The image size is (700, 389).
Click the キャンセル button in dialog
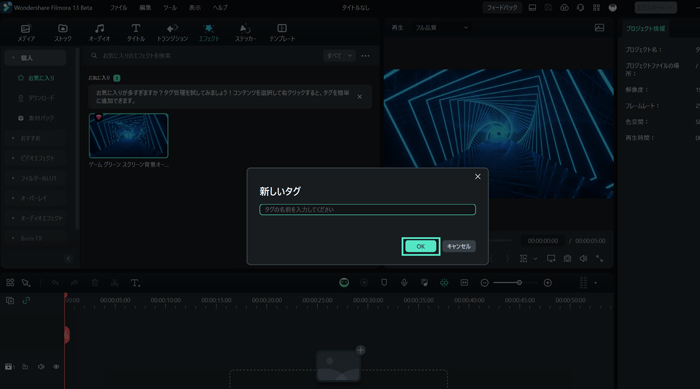pos(459,247)
